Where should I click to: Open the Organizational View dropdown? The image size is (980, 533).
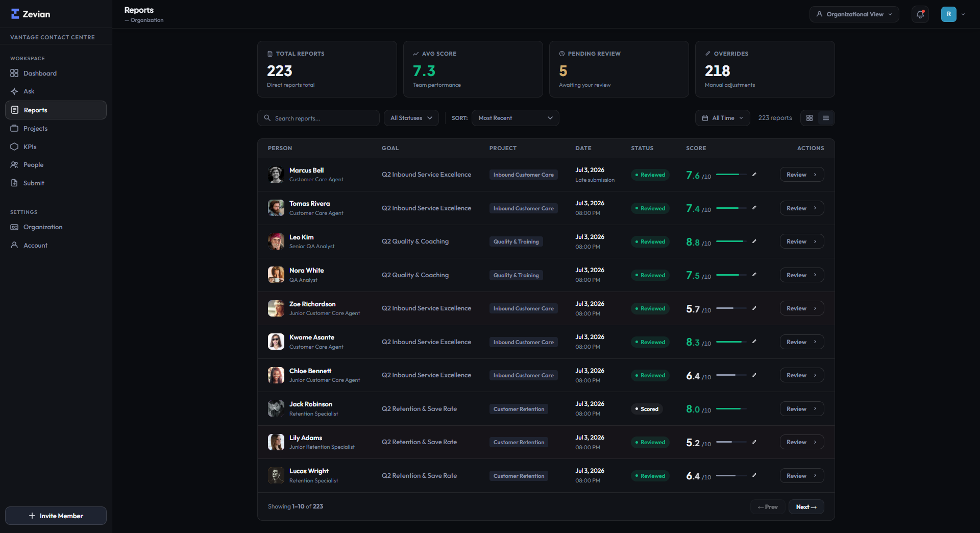click(854, 14)
